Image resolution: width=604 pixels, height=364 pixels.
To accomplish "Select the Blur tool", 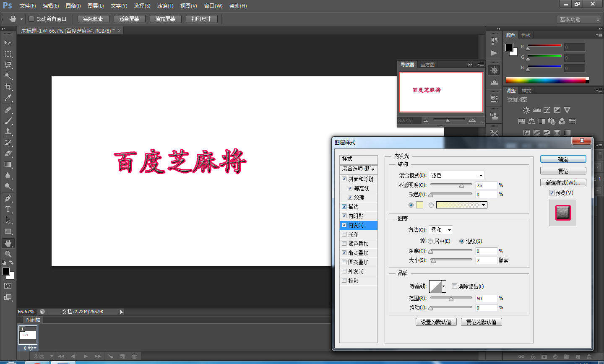I will click(x=8, y=175).
